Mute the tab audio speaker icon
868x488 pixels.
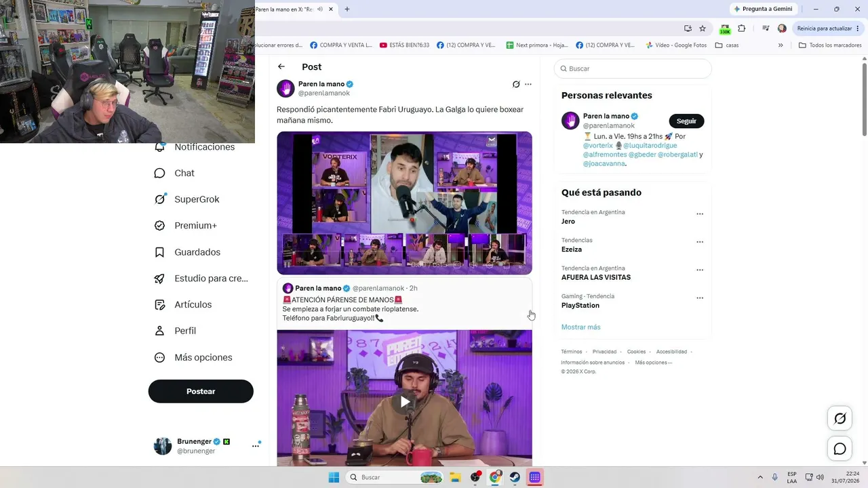(319, 9)
